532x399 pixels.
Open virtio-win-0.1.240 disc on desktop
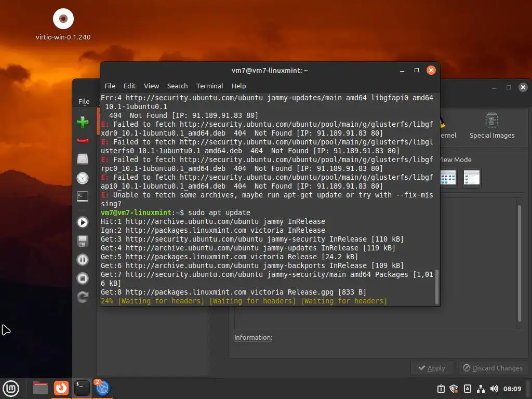63,24
